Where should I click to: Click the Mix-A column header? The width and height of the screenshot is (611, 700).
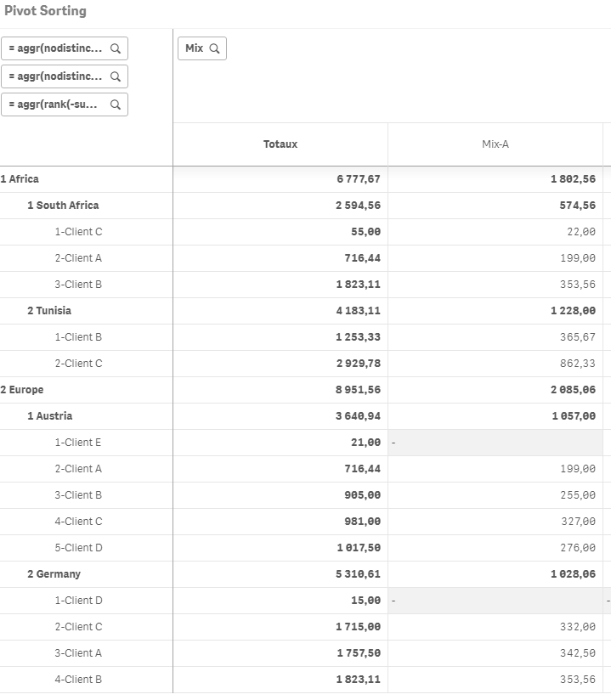point(495,144)
